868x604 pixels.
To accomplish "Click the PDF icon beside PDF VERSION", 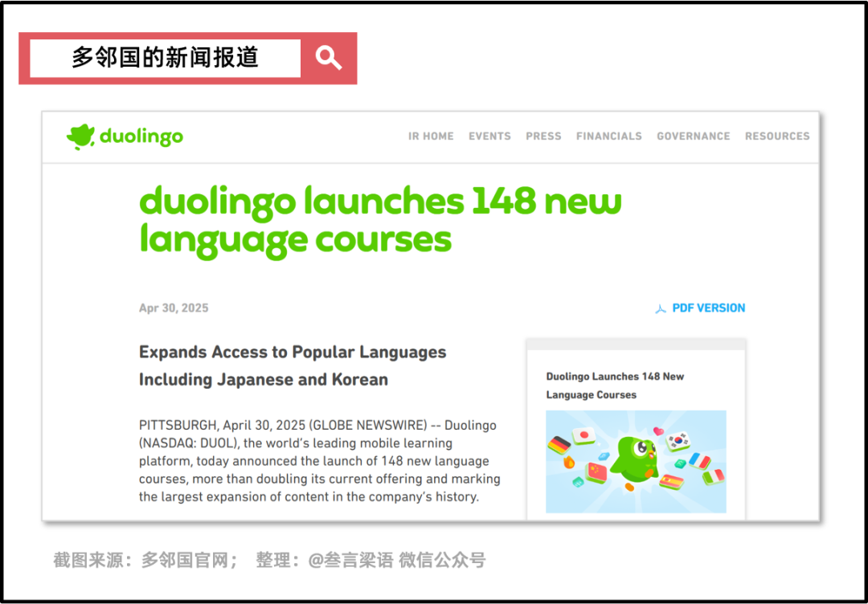I will pos(661,308).
